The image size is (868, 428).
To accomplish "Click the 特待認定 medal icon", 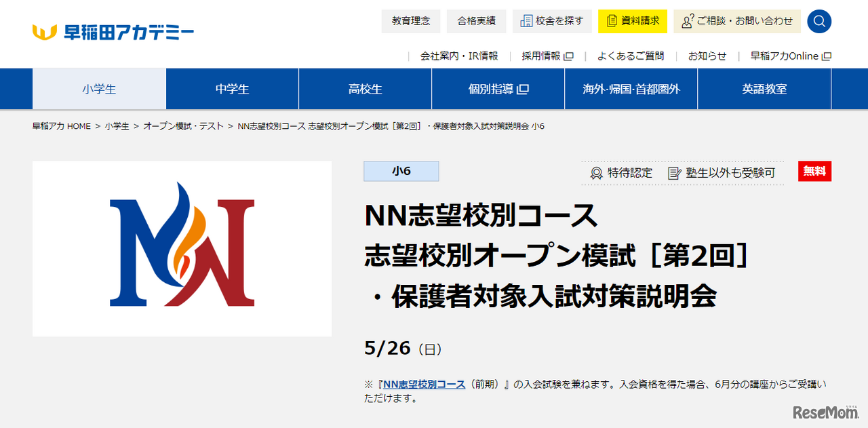I will click(596, 173).
